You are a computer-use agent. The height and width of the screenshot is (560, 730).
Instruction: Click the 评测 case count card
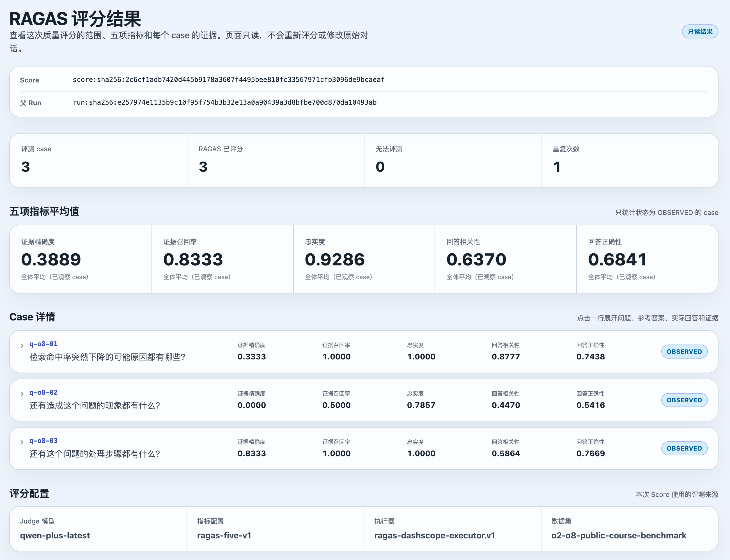98,160
